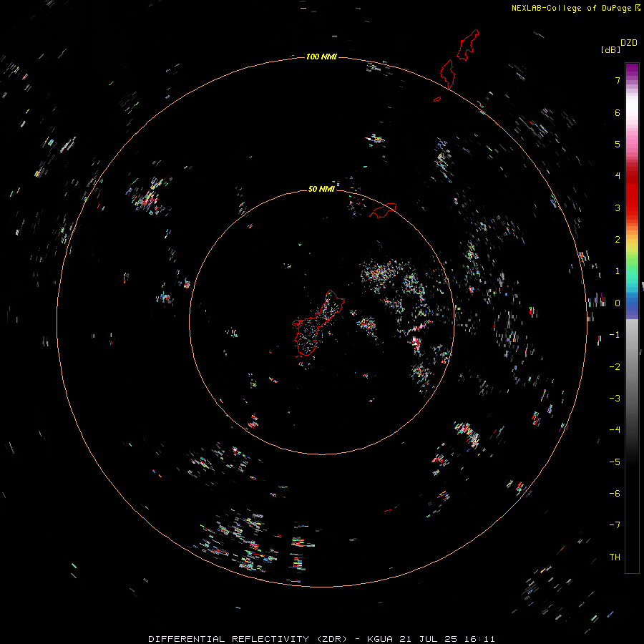Click the northernmost red island outline beyond the 100 NMI ring

click(x=468, y=45)
